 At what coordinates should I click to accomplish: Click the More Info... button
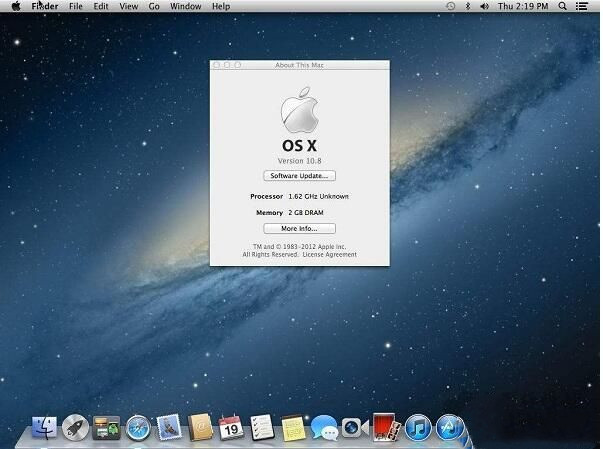[x=299, y=228]
